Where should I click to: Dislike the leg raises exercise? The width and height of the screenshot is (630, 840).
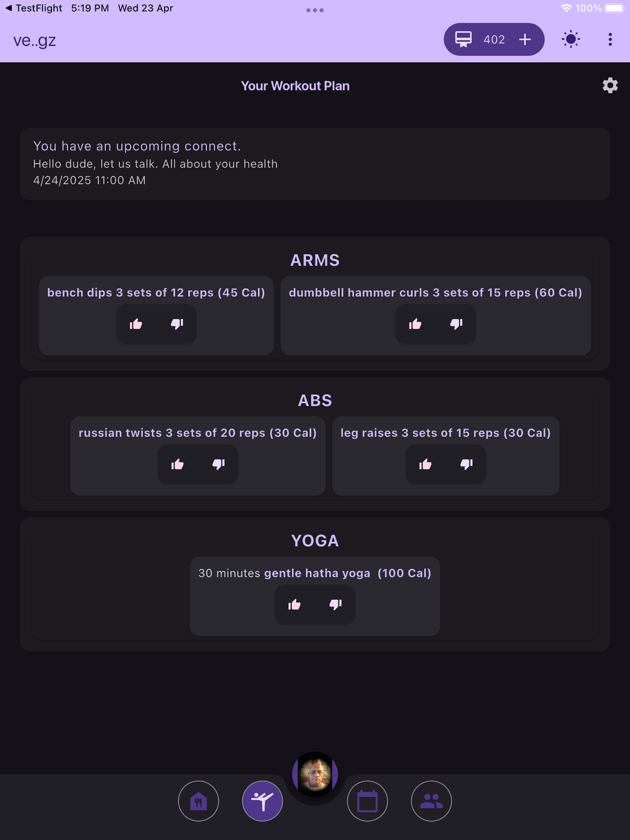click(x=467, y=464)
